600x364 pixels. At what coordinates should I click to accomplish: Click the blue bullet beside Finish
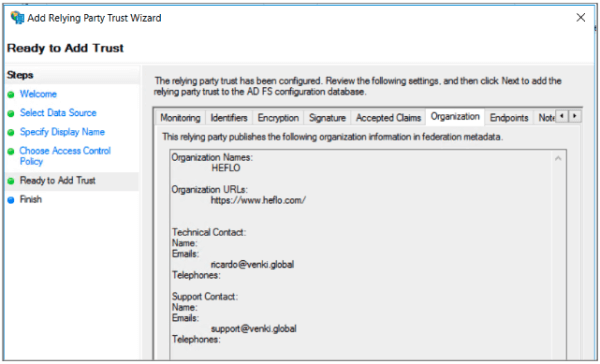pos(11,200)
